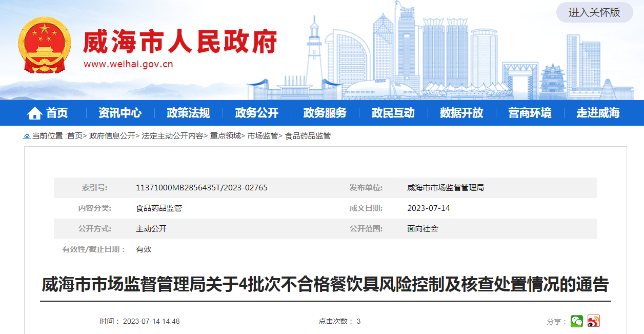Click the 内容分类 label
Image resolution: width=644 pixels, height=334 pixels.
(95, 208)
